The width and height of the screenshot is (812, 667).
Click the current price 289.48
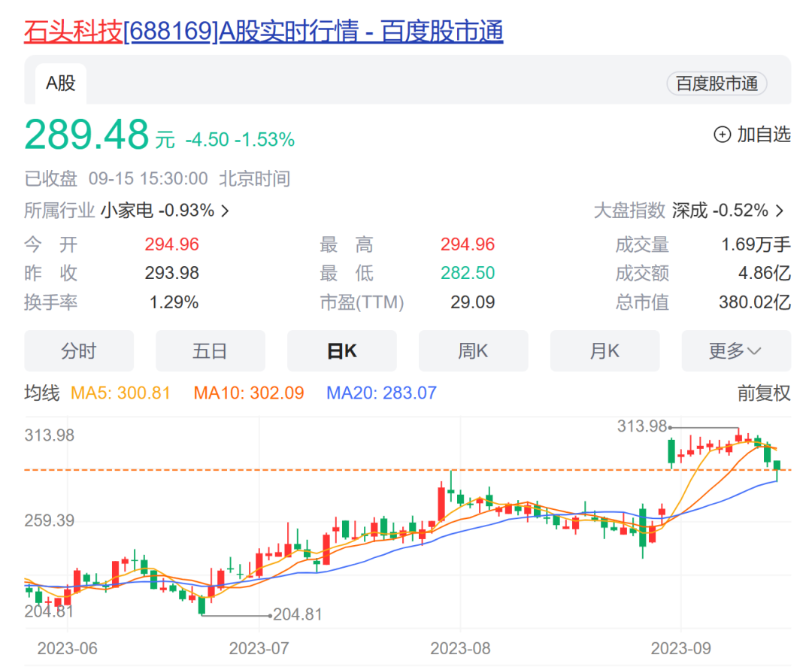pos(86,135)
